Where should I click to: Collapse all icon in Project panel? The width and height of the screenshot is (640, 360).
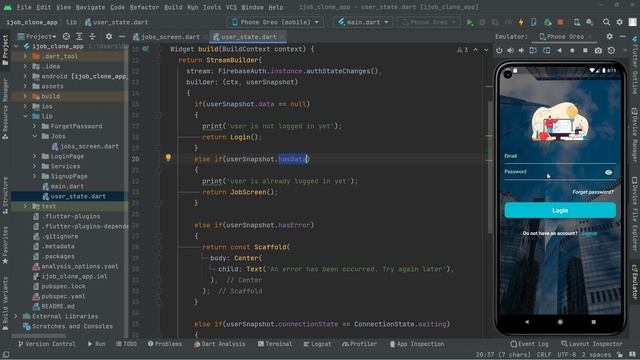(x=92, y=37)
